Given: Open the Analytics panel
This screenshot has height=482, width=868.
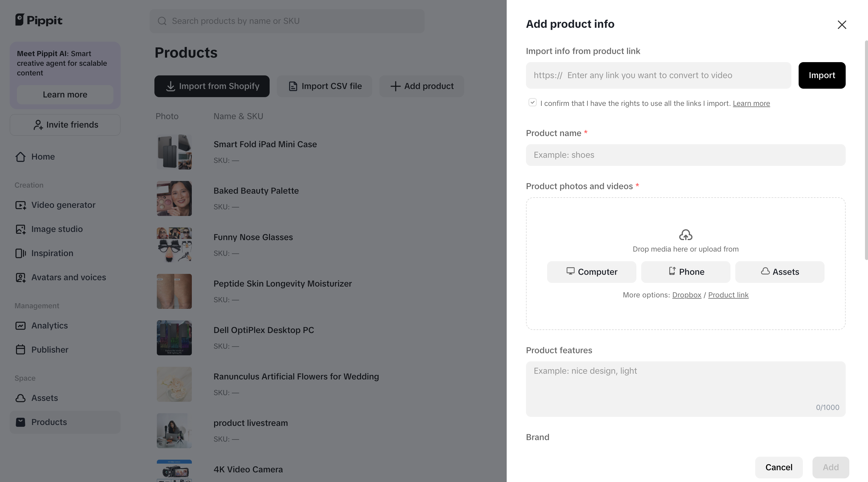Looking at the screenshot, I should (x=49, y=325).
